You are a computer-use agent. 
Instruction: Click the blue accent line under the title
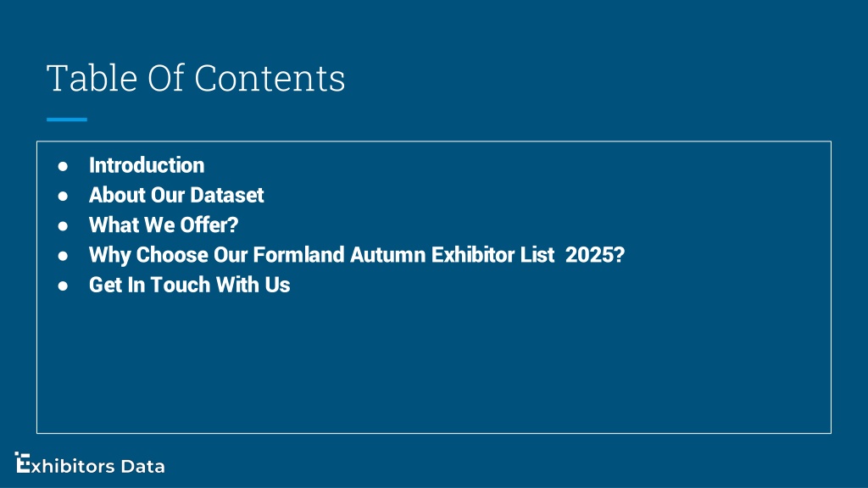click(67, 119)
